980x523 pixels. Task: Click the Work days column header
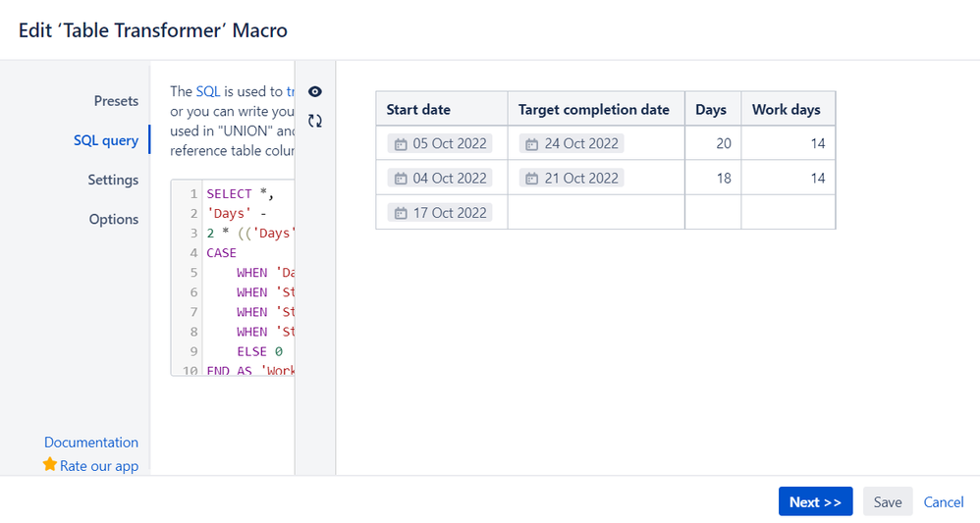pyautogui.click(x=787, y=109)
